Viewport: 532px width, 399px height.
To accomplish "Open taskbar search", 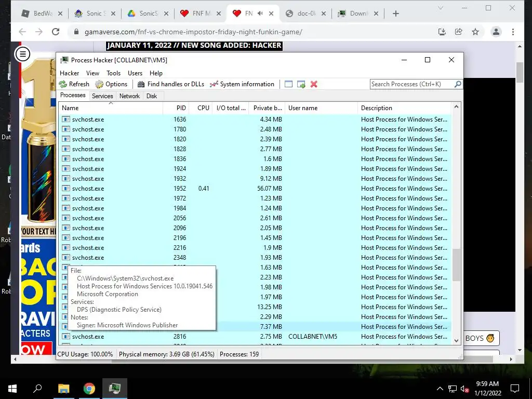I will pyautogui.click(x=37, y=389).
